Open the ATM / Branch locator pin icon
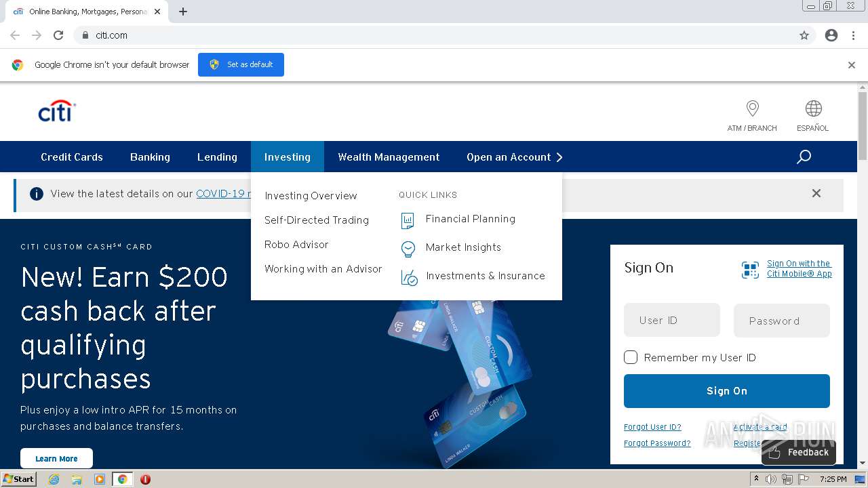Viewport: 868px width, 488px height. point(752,108)
